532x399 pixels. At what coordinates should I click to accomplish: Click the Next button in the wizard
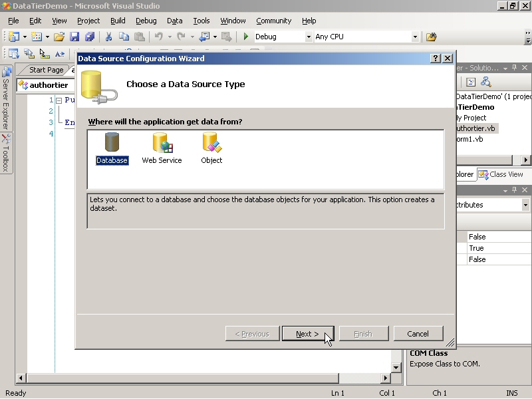(308, 334)
